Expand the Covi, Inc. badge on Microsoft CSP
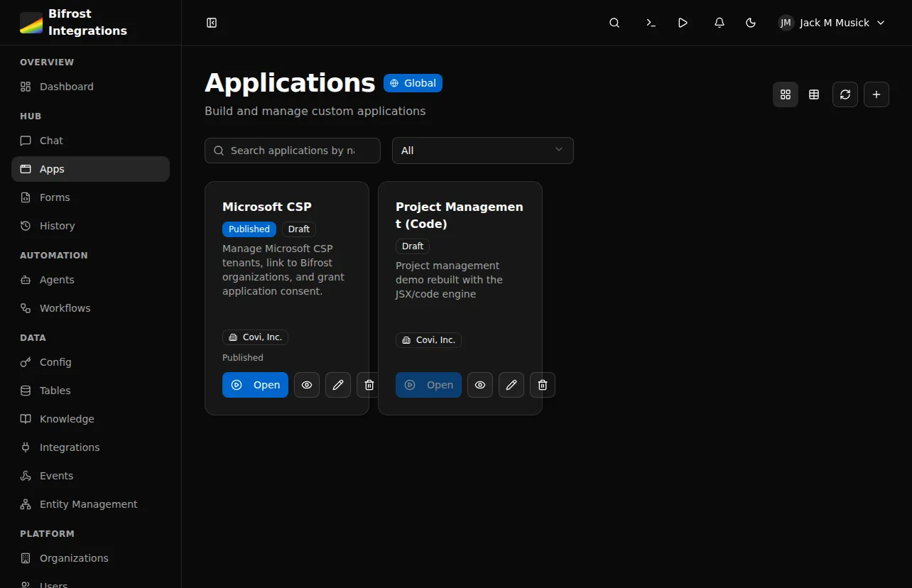 pos(254,337)
